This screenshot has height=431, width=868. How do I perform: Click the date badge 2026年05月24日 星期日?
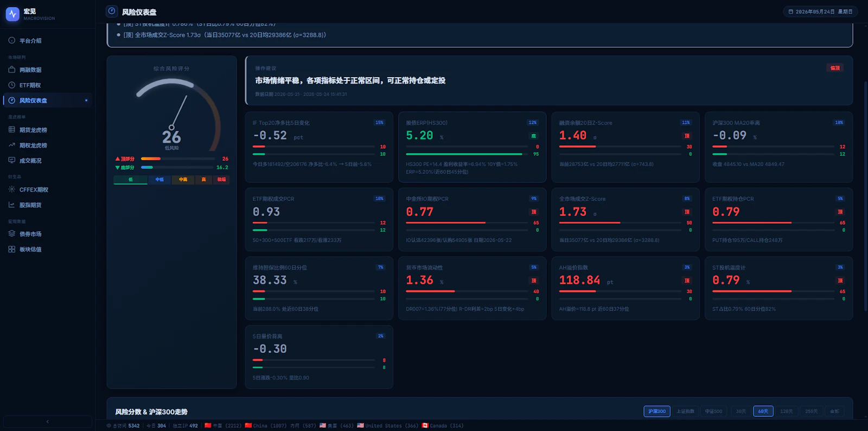(820, 11)
